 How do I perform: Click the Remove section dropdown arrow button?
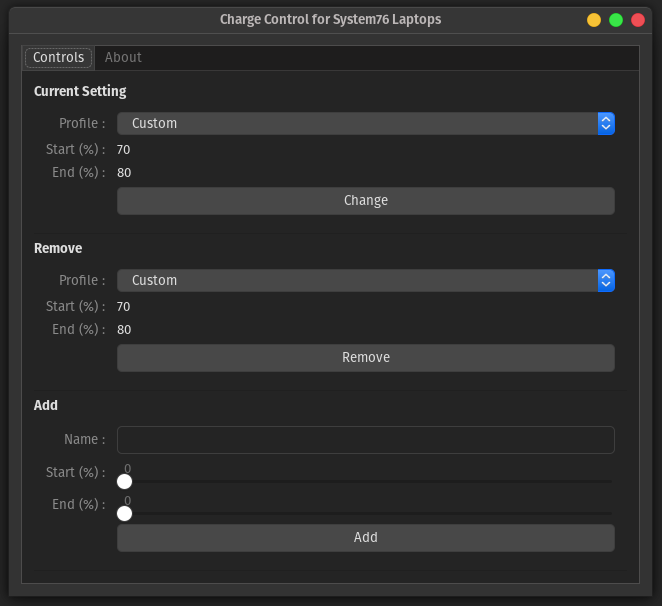(606, 281)
